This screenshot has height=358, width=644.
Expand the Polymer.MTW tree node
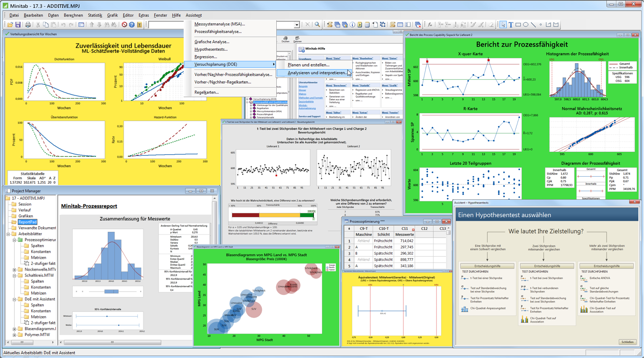point(14,335)
